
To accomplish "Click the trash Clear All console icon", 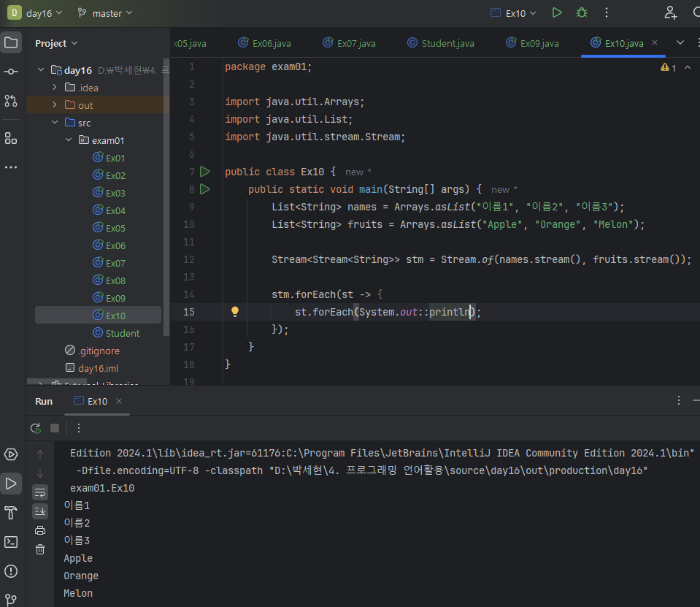I will (40, 549).
